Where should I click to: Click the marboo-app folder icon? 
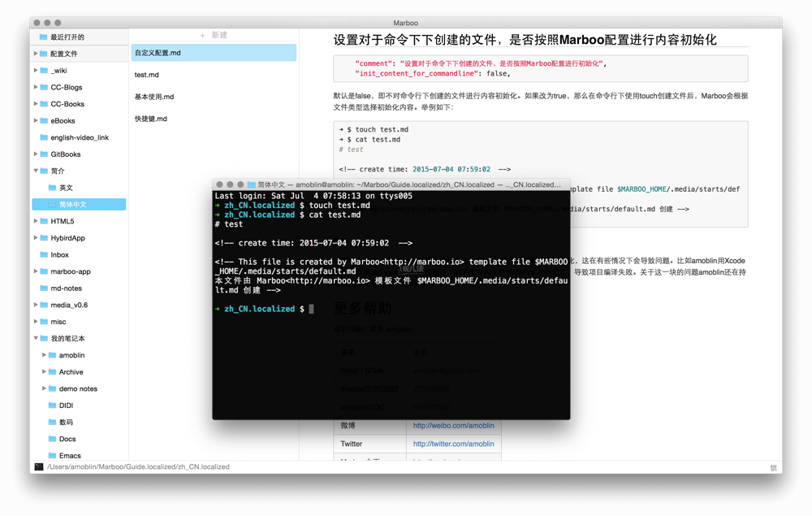(44, 271)
